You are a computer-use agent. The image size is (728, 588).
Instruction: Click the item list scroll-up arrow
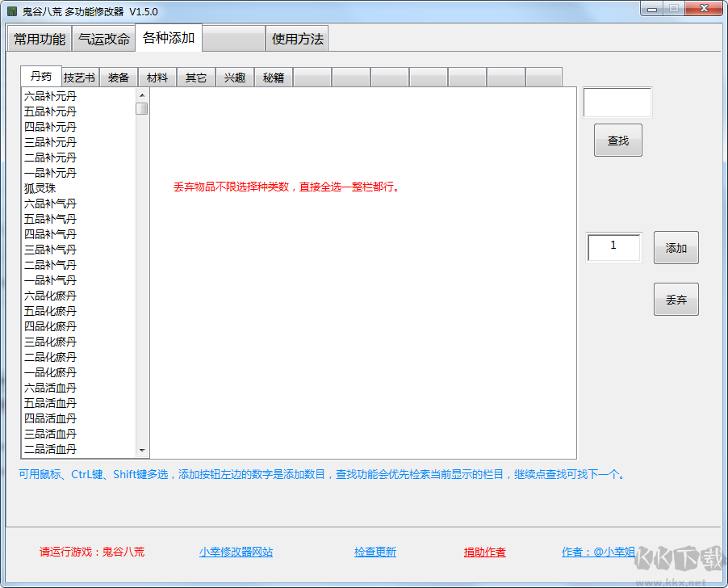click(142, 95)
